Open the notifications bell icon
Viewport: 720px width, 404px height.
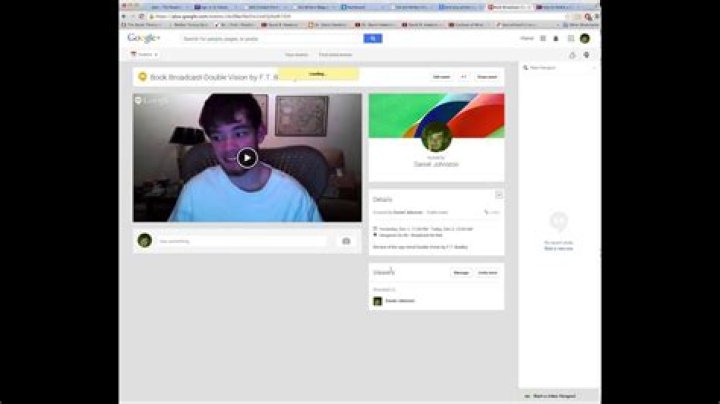pos(556,38)
